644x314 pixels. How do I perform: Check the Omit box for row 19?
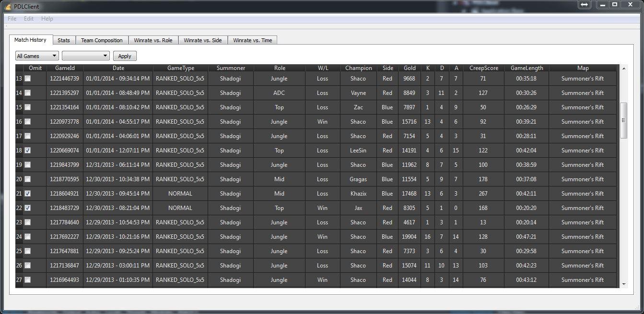click(28, 165)
